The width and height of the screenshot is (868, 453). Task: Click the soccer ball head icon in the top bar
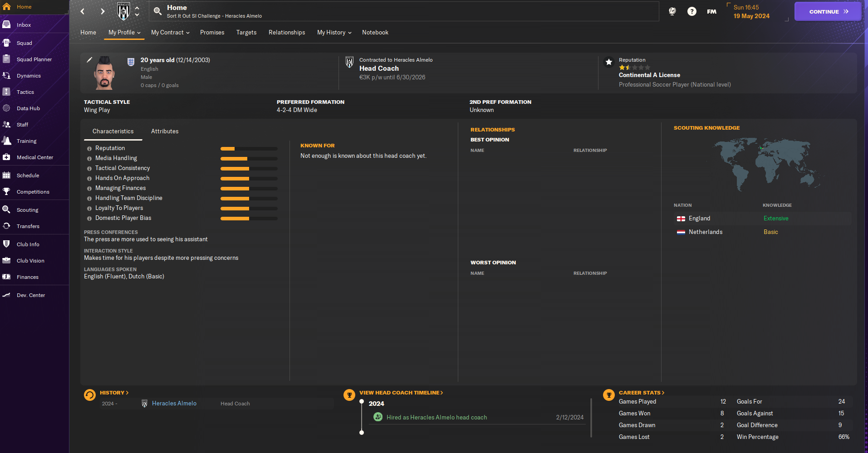672,11
